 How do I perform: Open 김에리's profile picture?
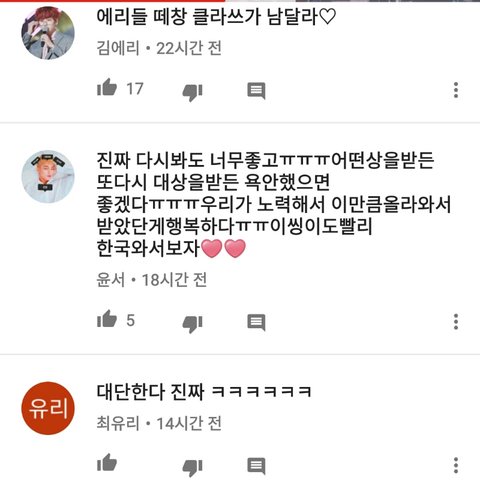(48, 33)
